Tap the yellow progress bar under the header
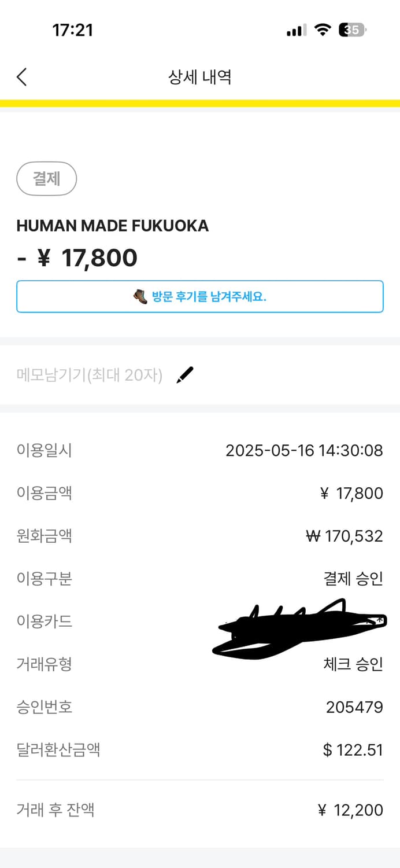 [200, 102]
